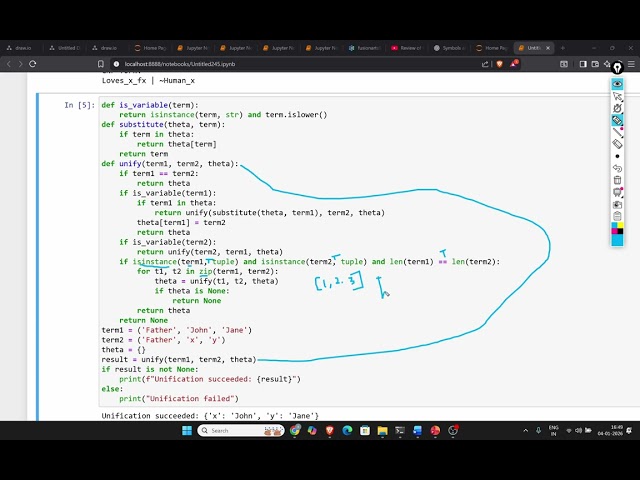The image size is (640, 480).
Task: Open the browser hamburger menu
Action: point(631,64)
